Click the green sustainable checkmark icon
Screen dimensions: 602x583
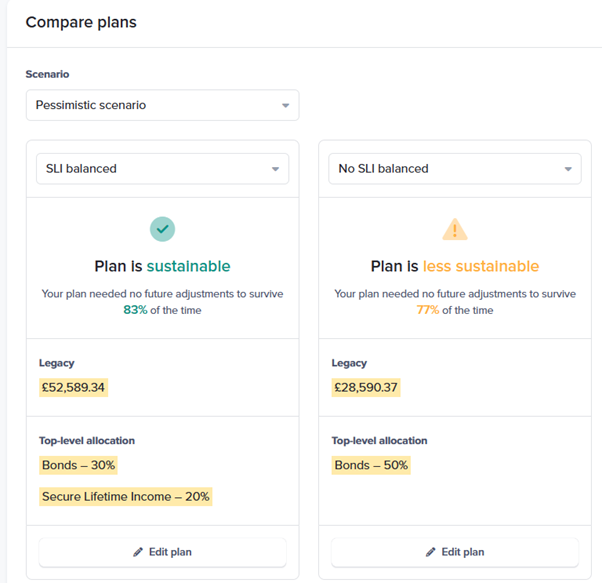click(162, 229)
